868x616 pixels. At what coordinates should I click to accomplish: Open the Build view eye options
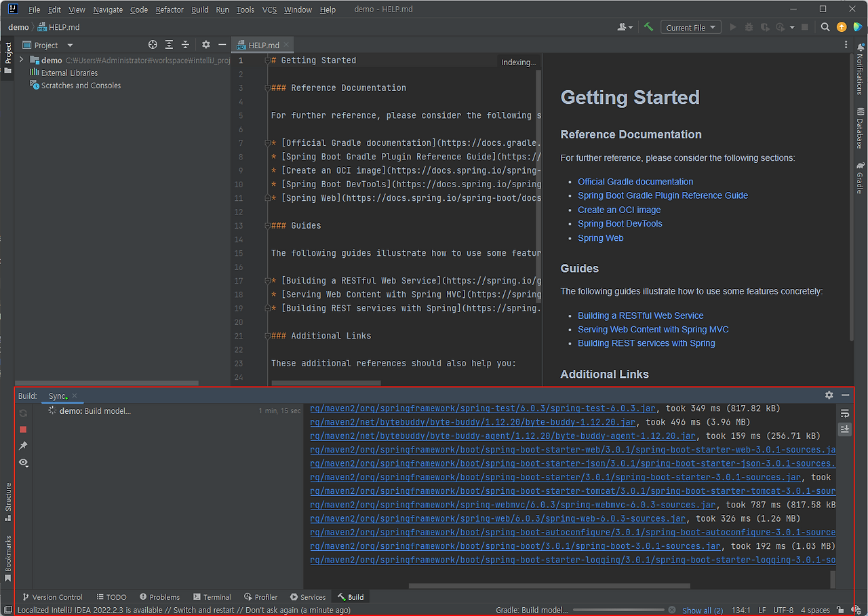[x=23, y=463]
